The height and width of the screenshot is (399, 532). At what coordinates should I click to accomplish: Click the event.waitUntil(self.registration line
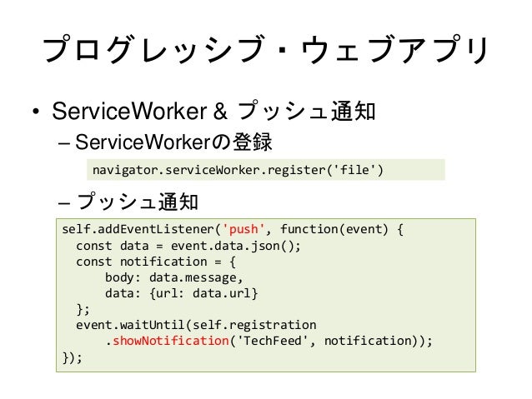pos(196,325)
